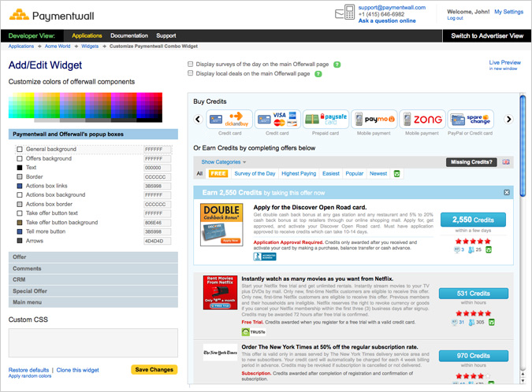The image size is (532, 392).
Task: Click the TRUSTe badge under Netflix offer
Action: [254, 332]
